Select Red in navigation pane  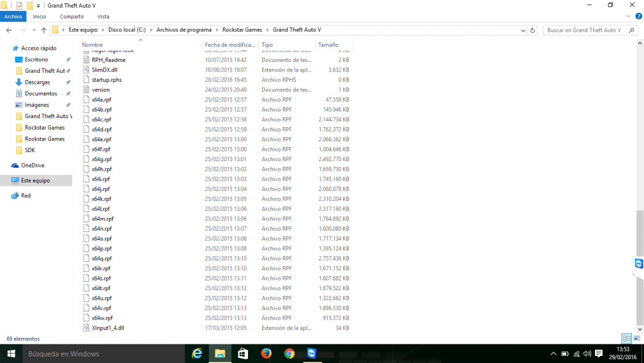pyautogui.click(x=26, y=195)
